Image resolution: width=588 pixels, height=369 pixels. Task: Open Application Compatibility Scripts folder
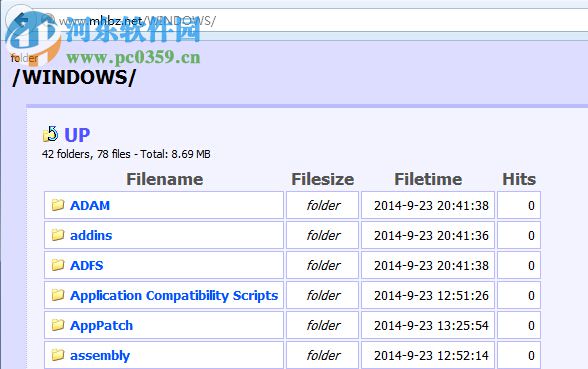(x=174, y=296)
